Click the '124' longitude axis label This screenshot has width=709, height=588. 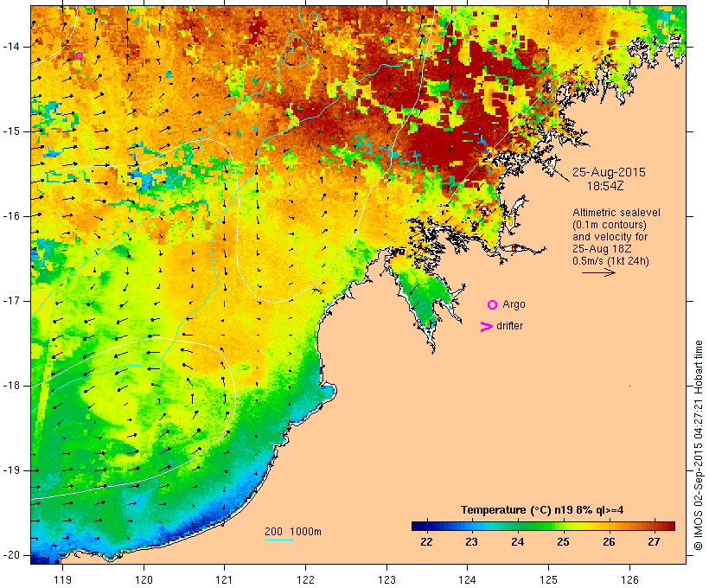(467, 579)
